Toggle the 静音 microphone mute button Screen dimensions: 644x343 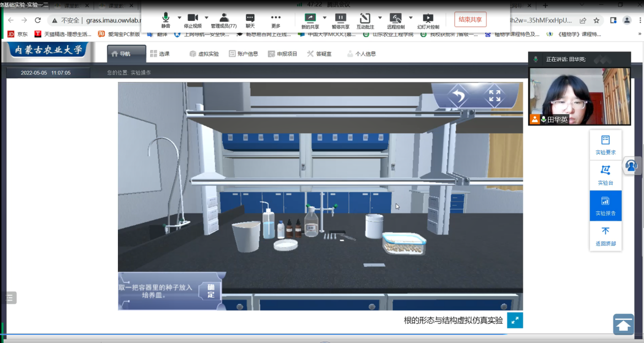coord(166,21)
